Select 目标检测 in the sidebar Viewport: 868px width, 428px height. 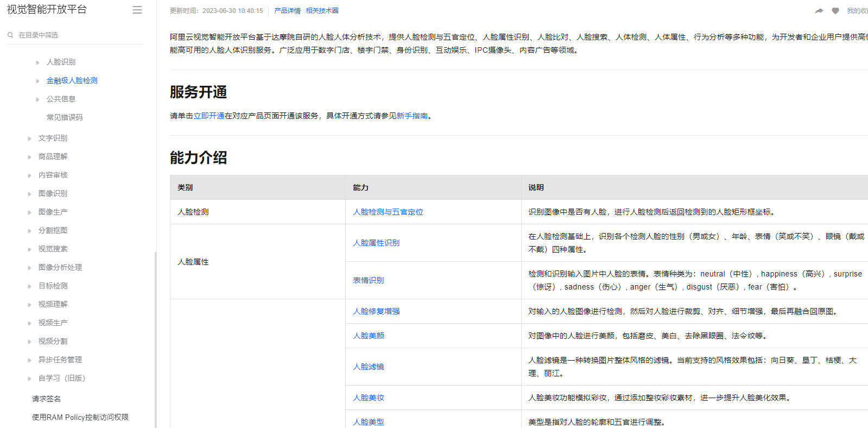[53, 286]
